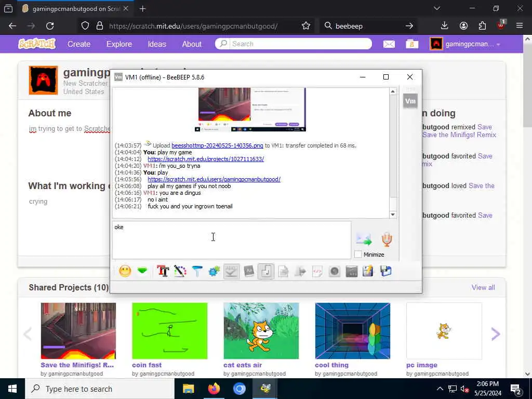Click the chat scroll-down arrow
This screenshot has width=532, height=399.
tap(393, 215)
